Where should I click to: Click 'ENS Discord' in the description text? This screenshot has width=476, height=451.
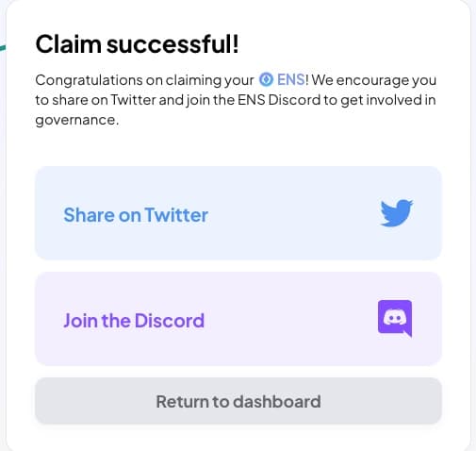[x=279, y=100]
